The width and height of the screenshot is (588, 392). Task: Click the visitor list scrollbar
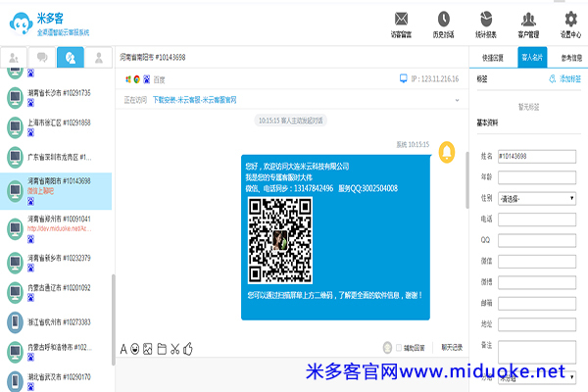point(114,319)
